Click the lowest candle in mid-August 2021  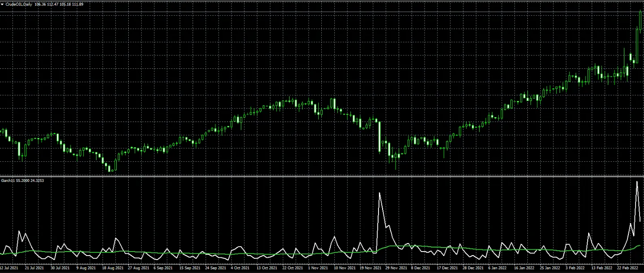tap(110, 168)
